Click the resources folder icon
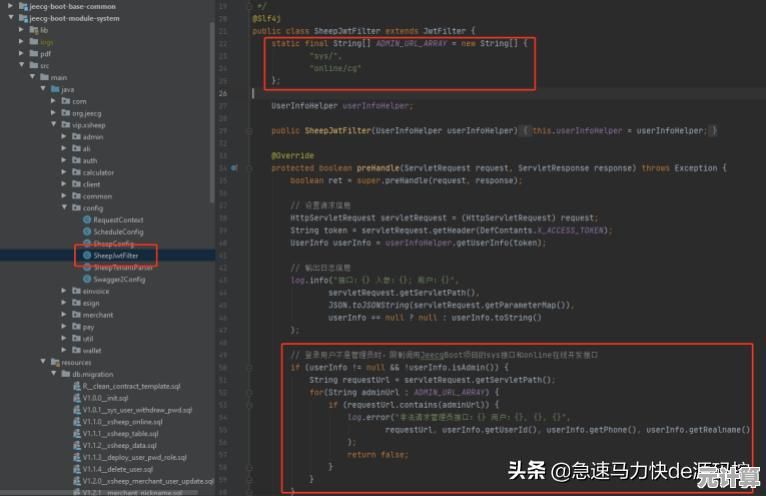Screen dimensions: 766x496 (x=53, y=362)
